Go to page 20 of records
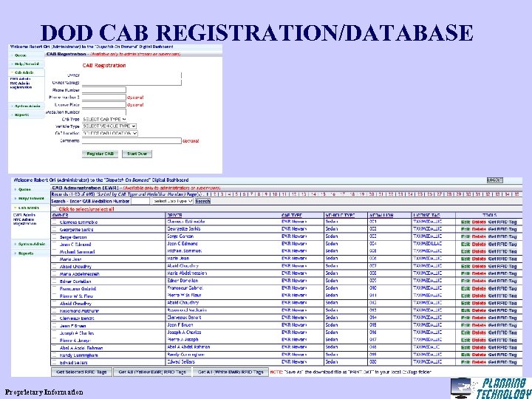532x399 pixels. [x=372, y=194]
